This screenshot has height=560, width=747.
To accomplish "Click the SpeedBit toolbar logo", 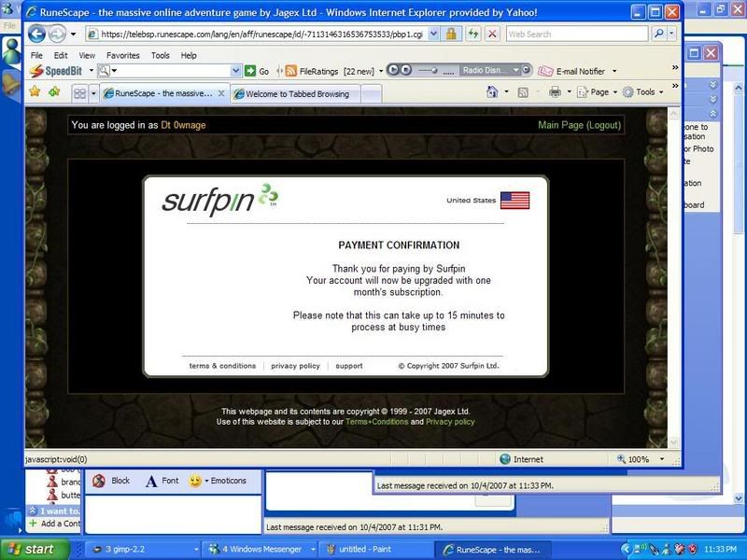I will [x=56, y=72].
